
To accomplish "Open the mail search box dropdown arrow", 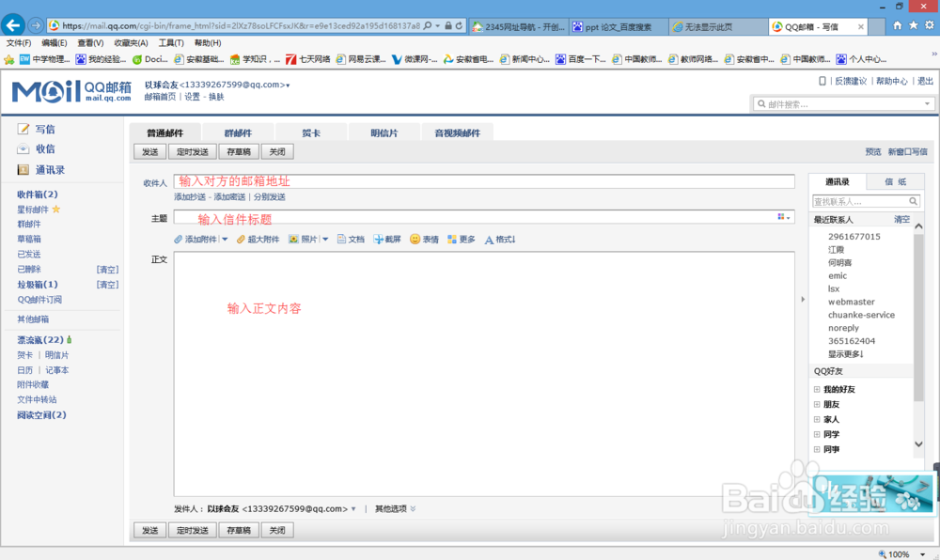I will tap(927, 103).
